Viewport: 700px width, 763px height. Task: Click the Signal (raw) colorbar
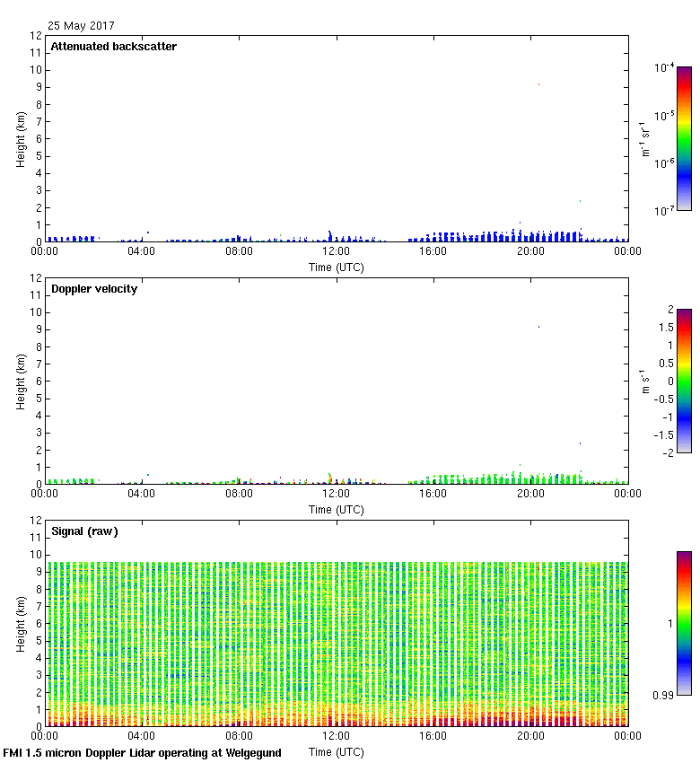(x=684, y=623)
